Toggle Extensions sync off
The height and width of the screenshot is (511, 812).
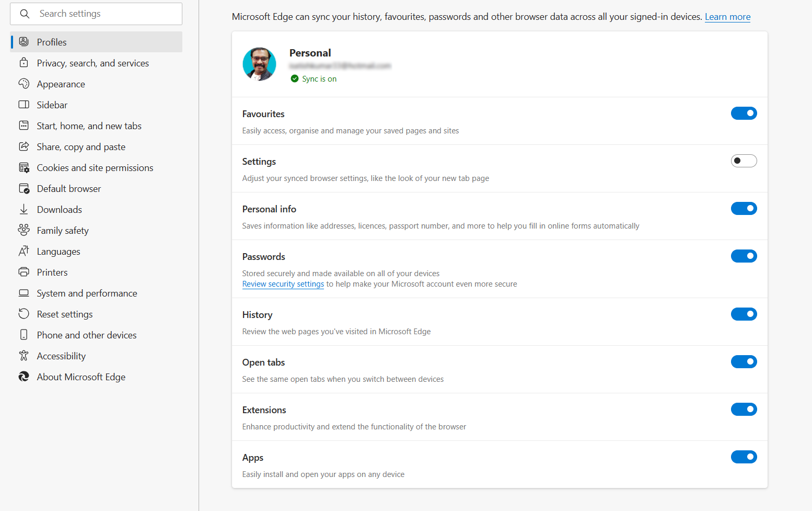coord(744,410)
